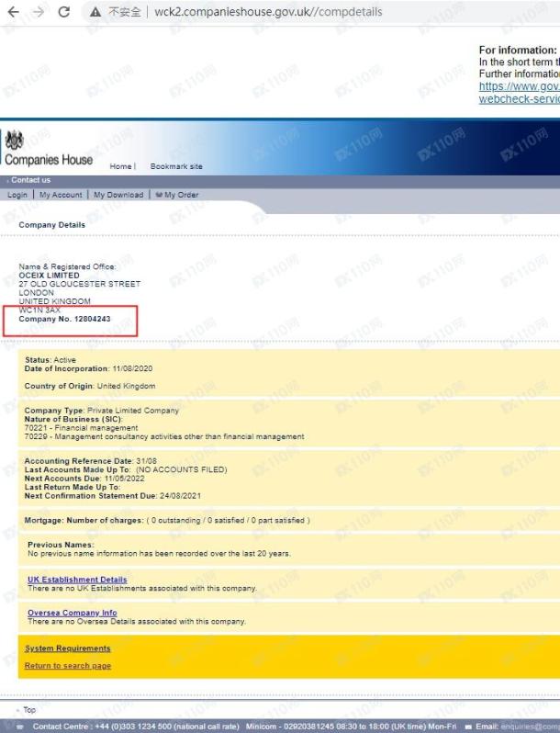
Task: Click Country of Origin: United Kingdom
Action: pos(90,386)
